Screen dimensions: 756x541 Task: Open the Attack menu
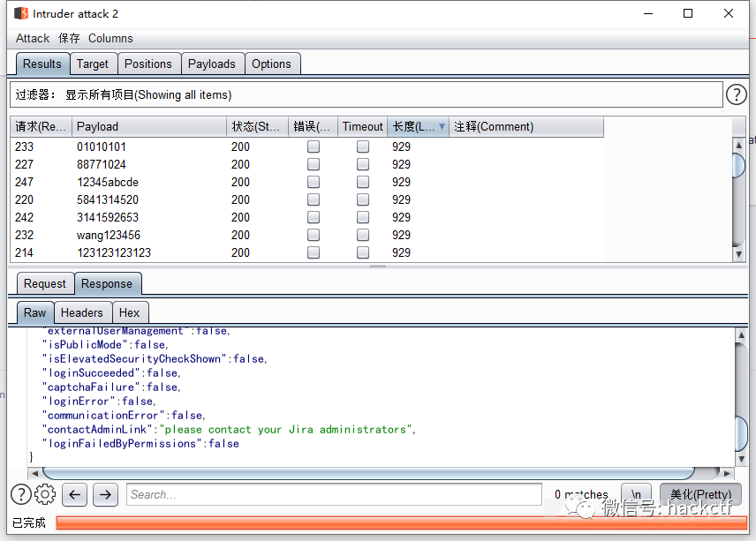click(x=33, y=38)
